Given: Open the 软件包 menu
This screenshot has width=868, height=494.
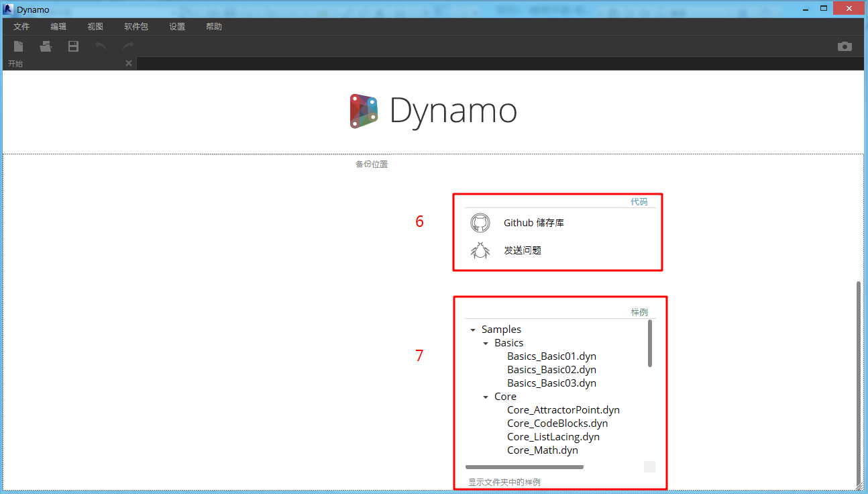Looking at the screenshot, I should (x=136, y=27).
